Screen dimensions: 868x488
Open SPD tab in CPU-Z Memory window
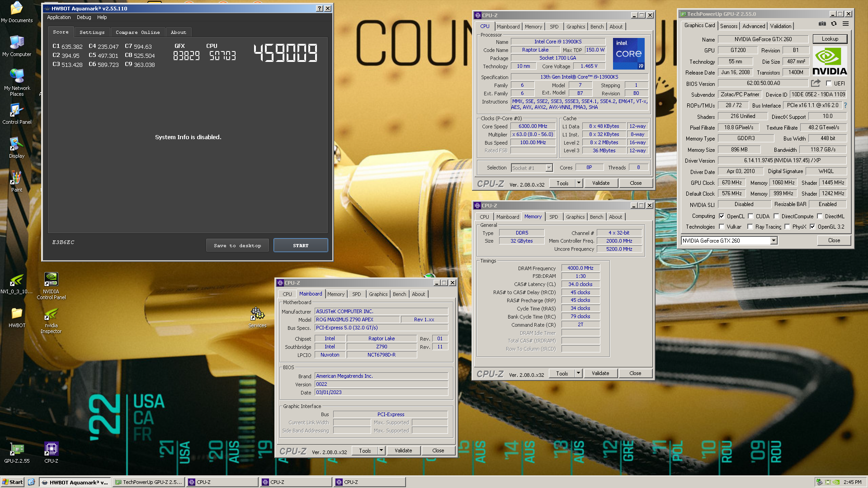tap(553, 217)
